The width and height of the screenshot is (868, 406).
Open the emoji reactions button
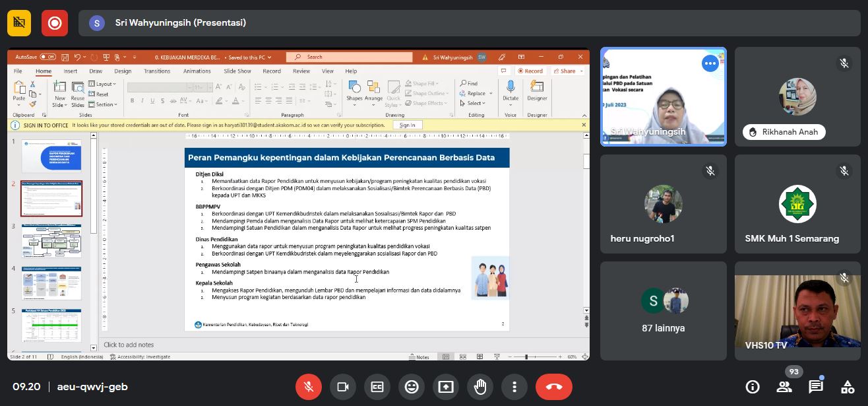411,387
